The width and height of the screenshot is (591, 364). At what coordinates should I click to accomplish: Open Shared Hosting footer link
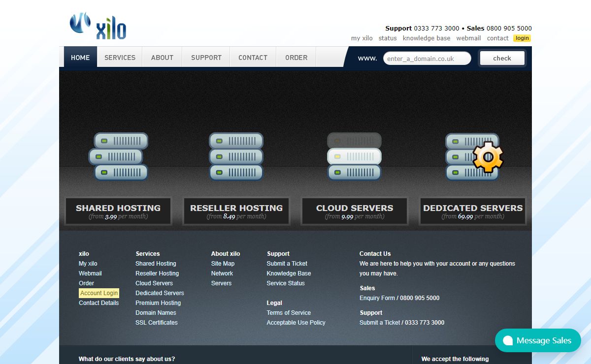click(x=156, y=264)
